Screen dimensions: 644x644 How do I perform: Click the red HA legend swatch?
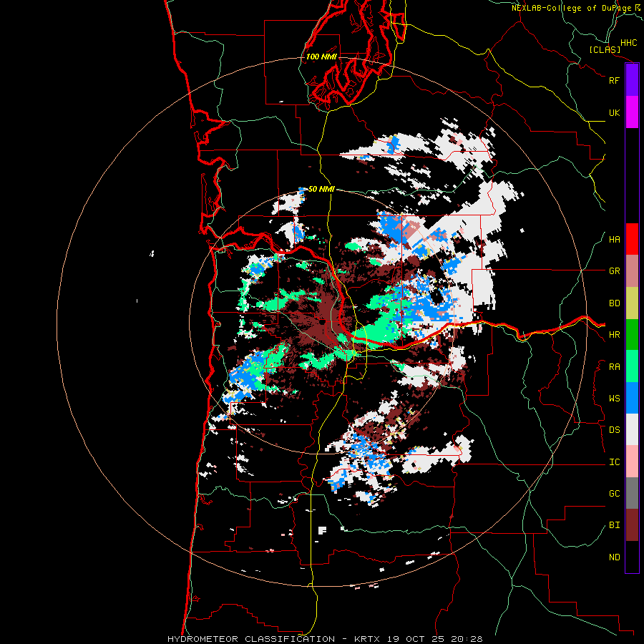(632, 239)
